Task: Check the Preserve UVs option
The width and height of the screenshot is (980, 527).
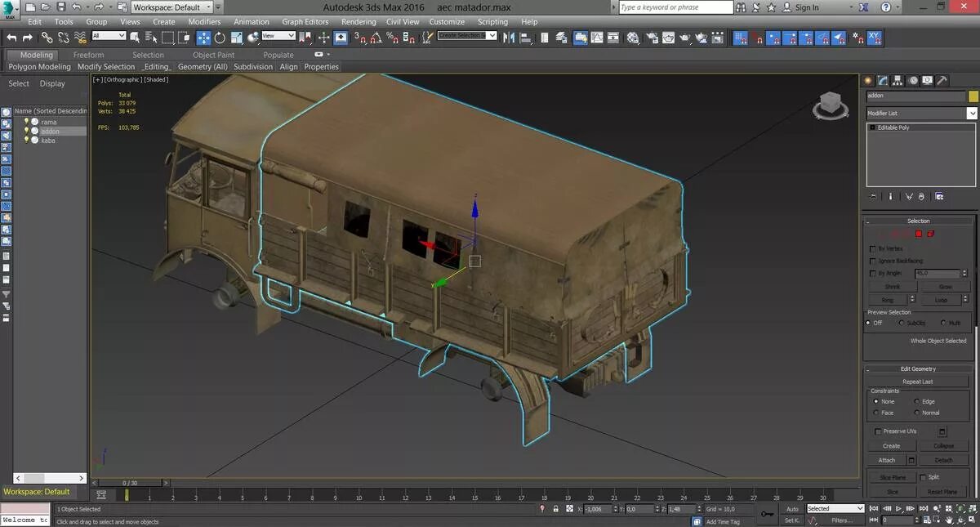Action: click(x=878, y=431)
